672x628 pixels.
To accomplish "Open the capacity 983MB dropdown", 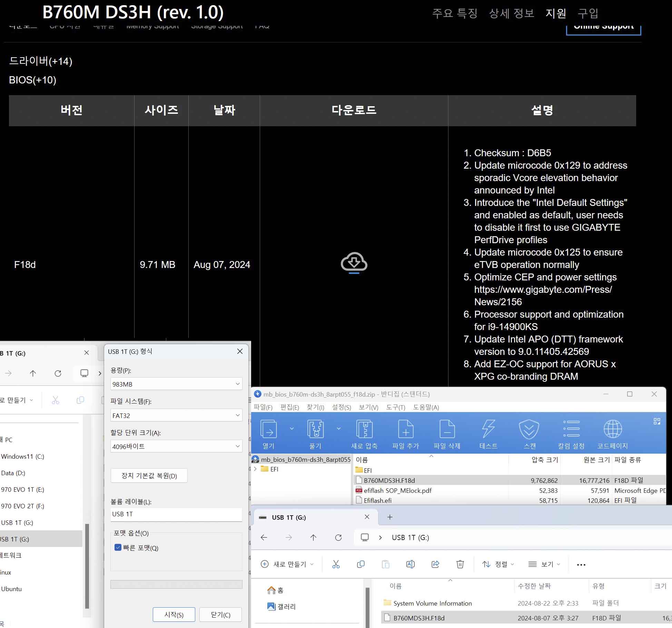I will tap(176, 384).
